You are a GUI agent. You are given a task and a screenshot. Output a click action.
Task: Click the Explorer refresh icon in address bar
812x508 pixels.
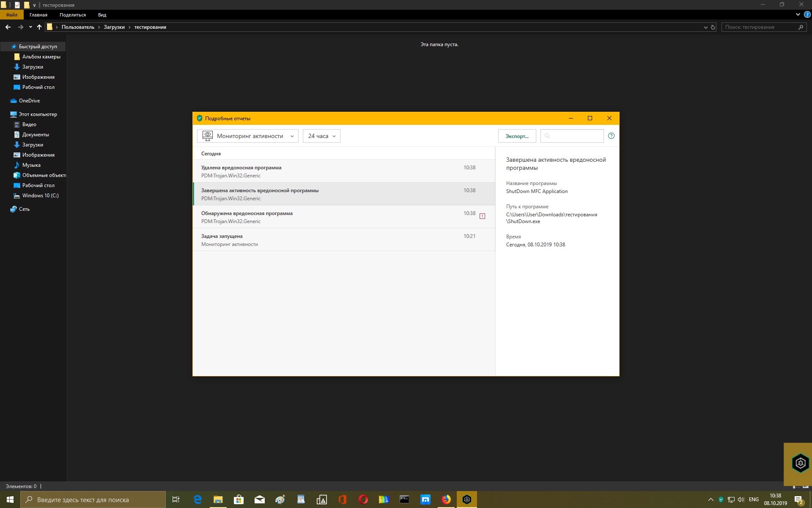pos(713,27)
